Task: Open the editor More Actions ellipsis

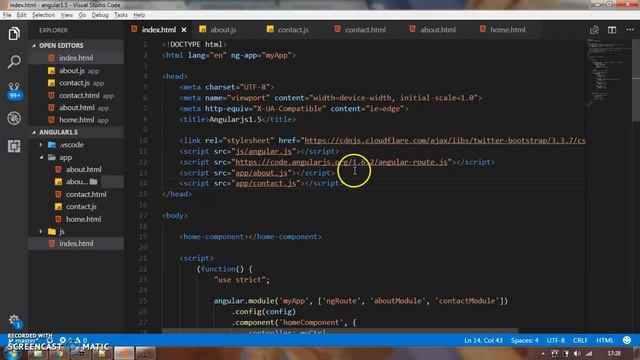Action: (630, 30)
